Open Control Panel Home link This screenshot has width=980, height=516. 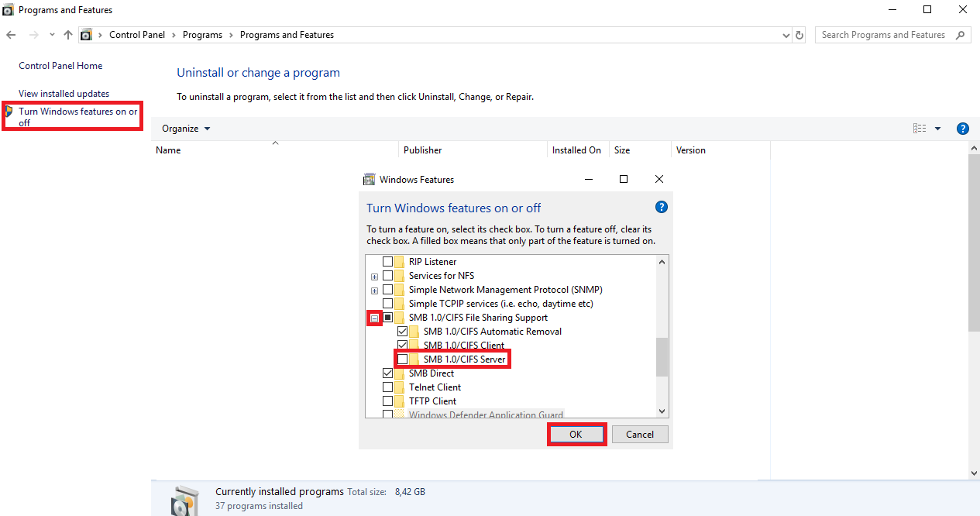pyautogui.click(x=60, y=66)
